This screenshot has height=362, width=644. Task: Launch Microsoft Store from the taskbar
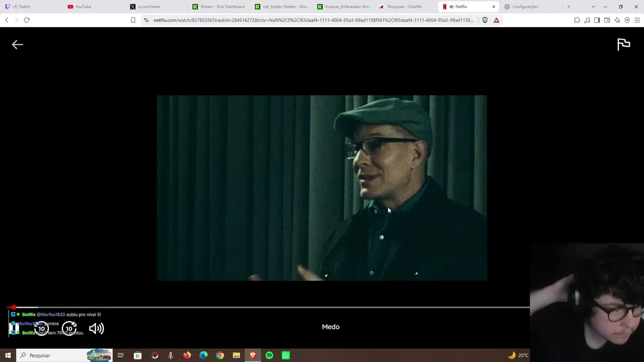click(x=137, y=355)
